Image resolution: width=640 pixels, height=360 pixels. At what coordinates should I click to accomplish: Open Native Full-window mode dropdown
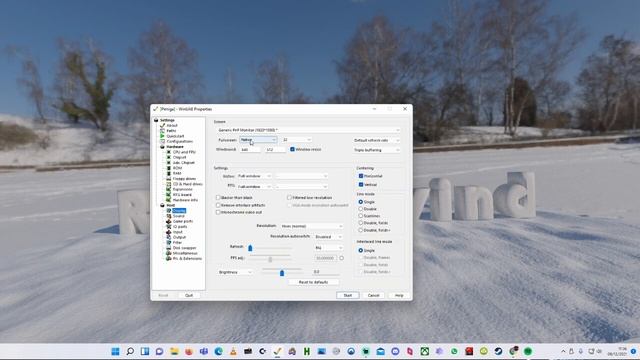tap(254, 176)
